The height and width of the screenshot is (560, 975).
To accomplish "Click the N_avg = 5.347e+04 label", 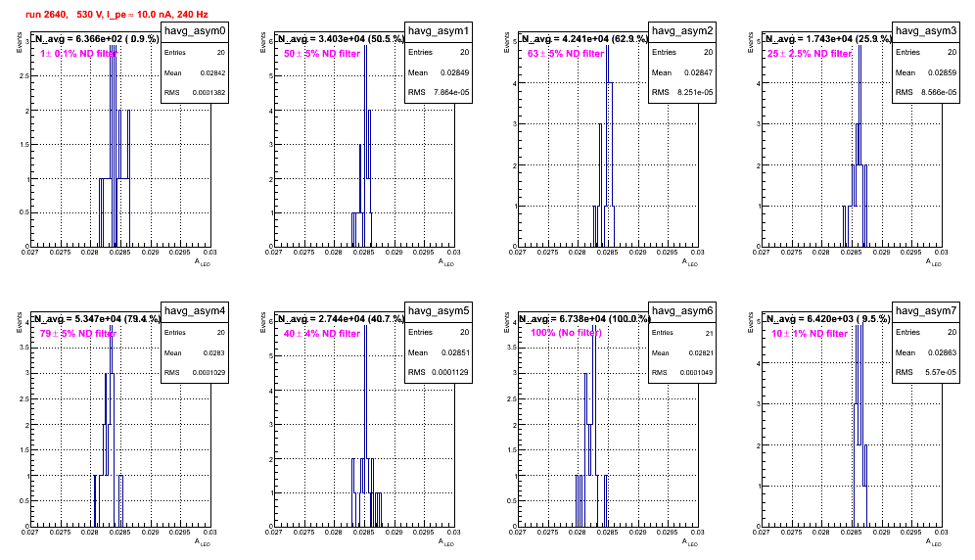I will click(96, 318).
